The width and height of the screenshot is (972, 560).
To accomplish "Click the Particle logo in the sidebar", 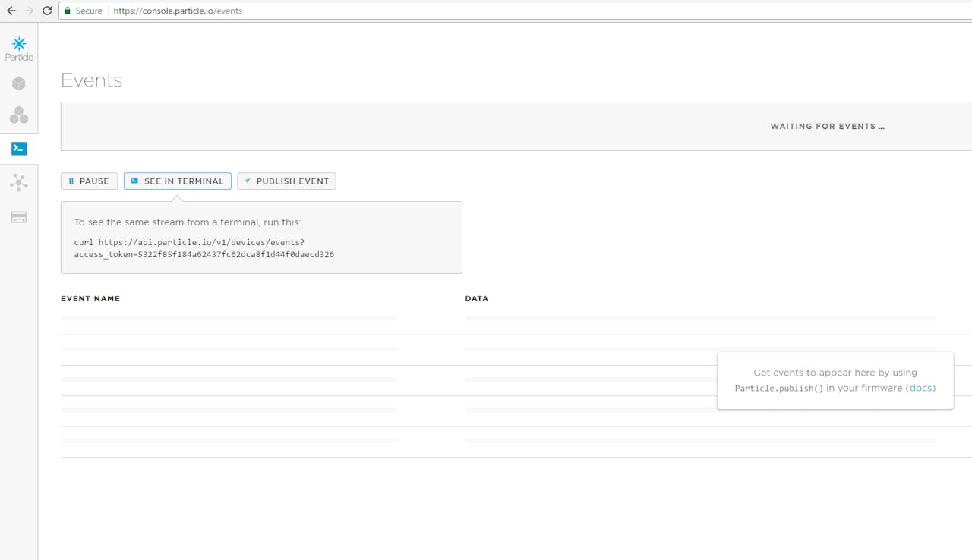I will pyautogui.click(x=19, y=49).
